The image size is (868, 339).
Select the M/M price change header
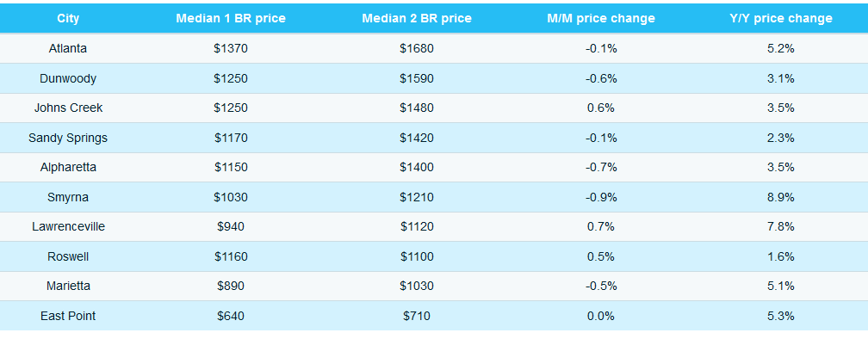click(601, 18)
